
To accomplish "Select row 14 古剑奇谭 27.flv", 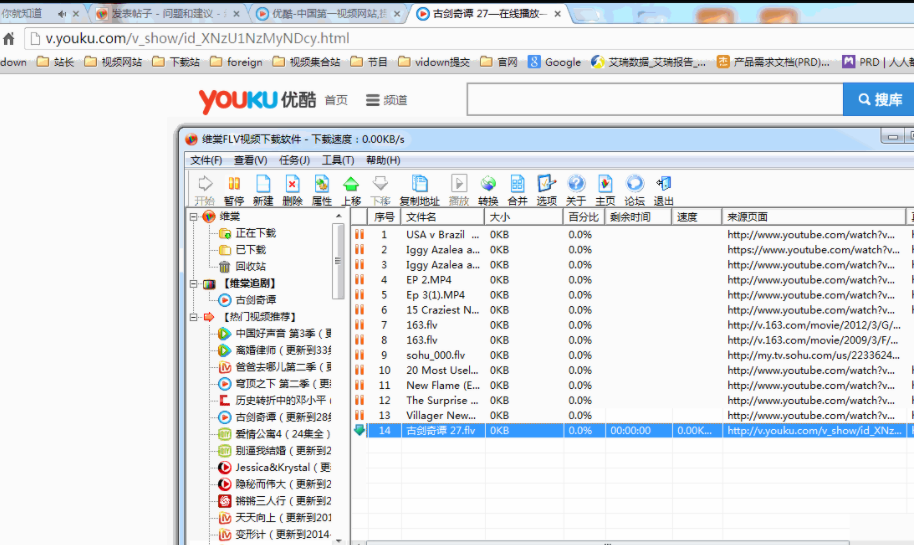I will [630, 430].
